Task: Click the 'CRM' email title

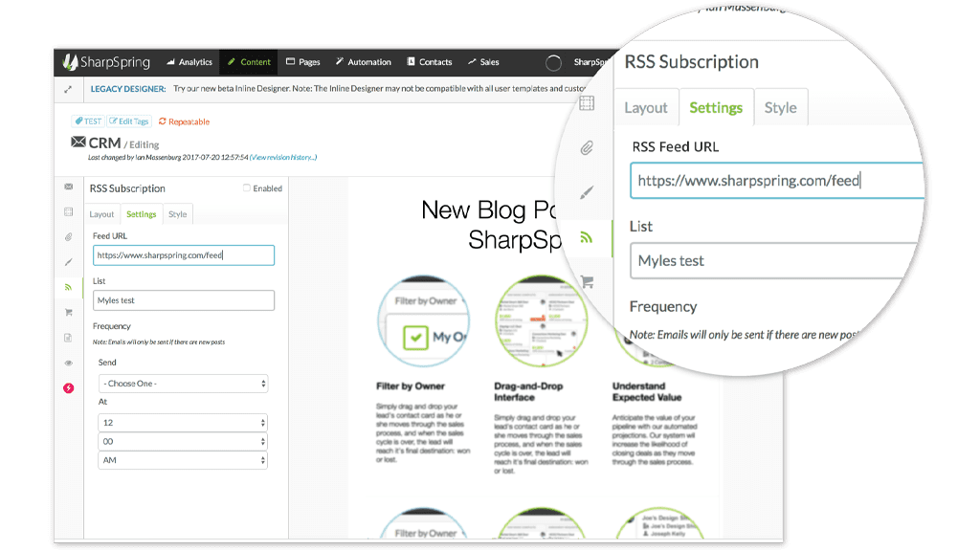Action: tap(105, 143)
